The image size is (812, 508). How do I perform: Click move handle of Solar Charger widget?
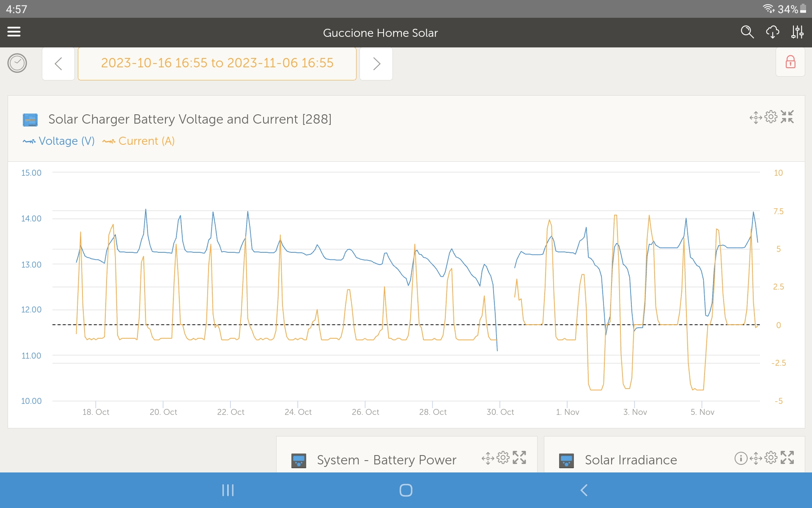756,117
